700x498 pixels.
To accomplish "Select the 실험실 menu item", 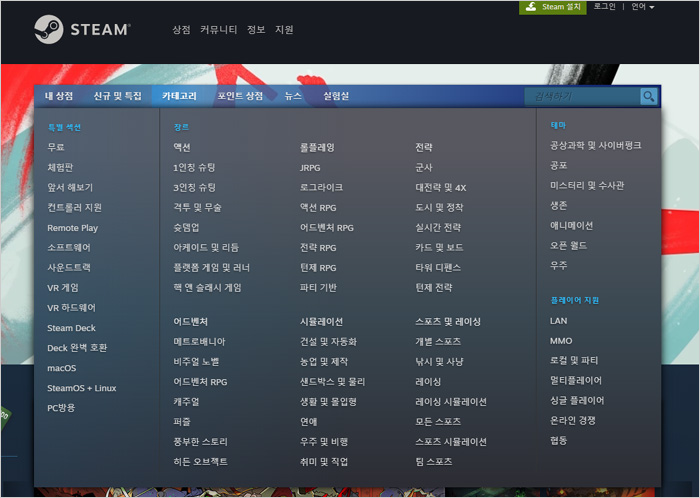I will tap(336, 96).
